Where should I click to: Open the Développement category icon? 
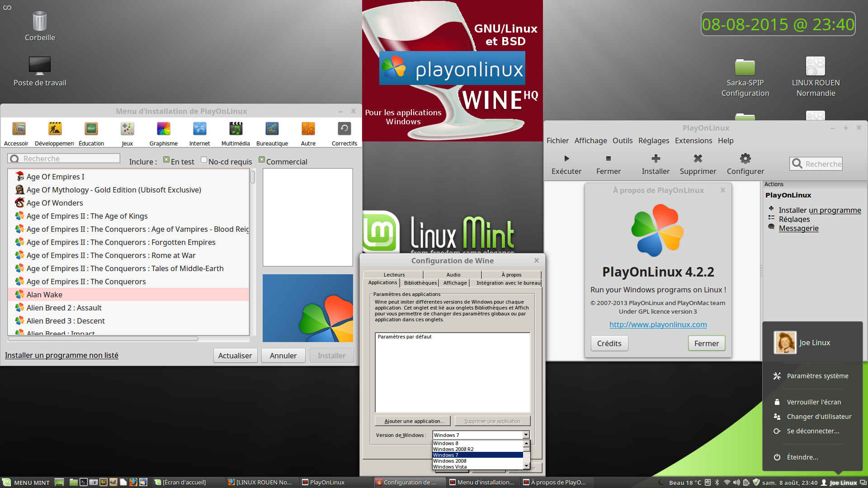(55, 134)
